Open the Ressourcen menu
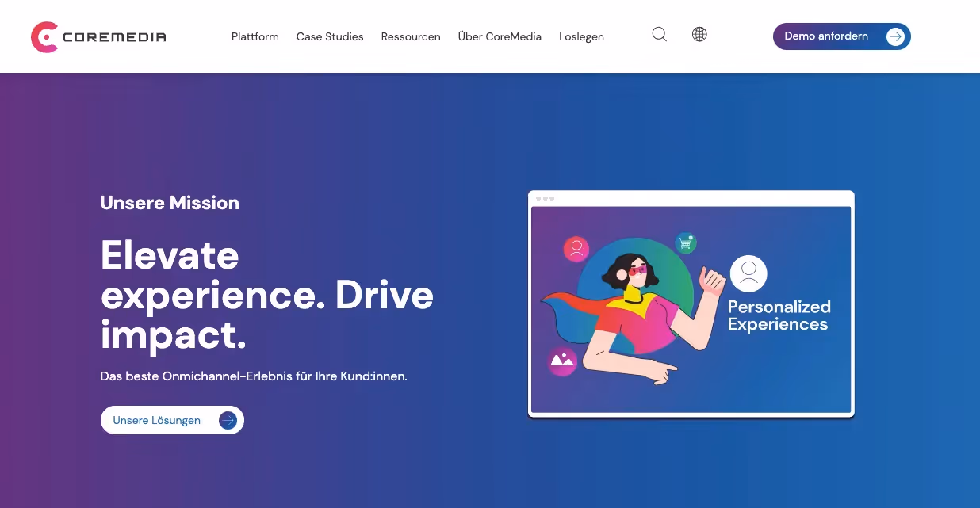 tap(411, 36)
